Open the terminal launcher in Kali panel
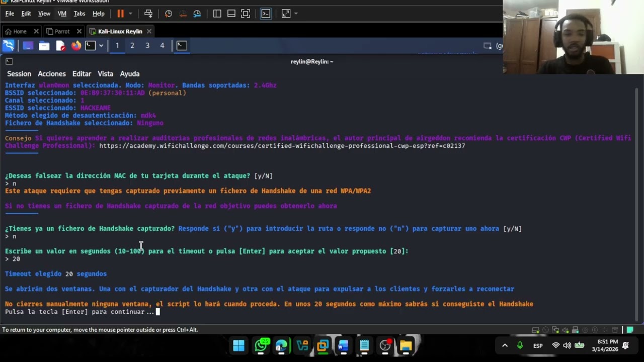This screenshot has height=362, width=644. pos(90,46)
